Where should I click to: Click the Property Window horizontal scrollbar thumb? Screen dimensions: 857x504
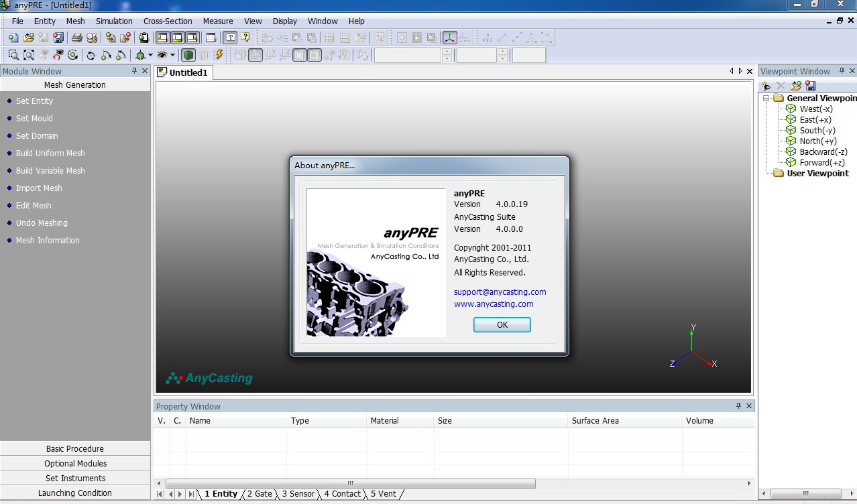tap(350, 483)
